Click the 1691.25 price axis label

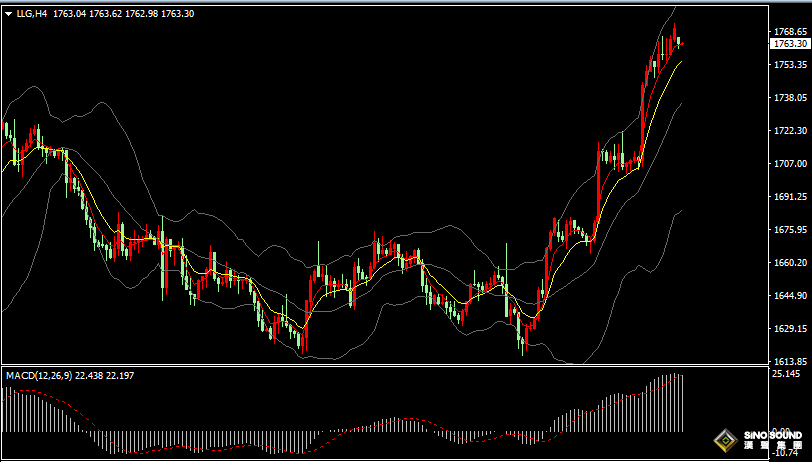(790, 197)
